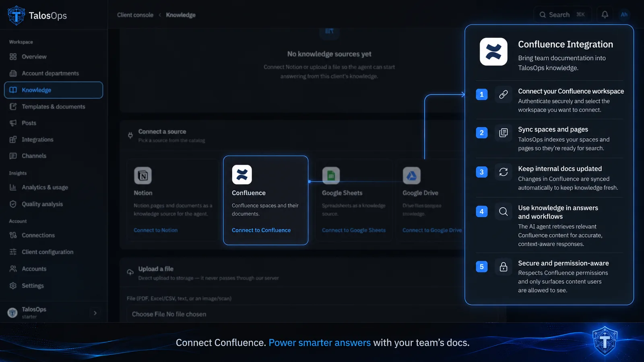The height and width of the screenshot is (362, 644).
Task: Click the 'Connect a source' heading
Action: pyautogui.click(x=162, y=132)
